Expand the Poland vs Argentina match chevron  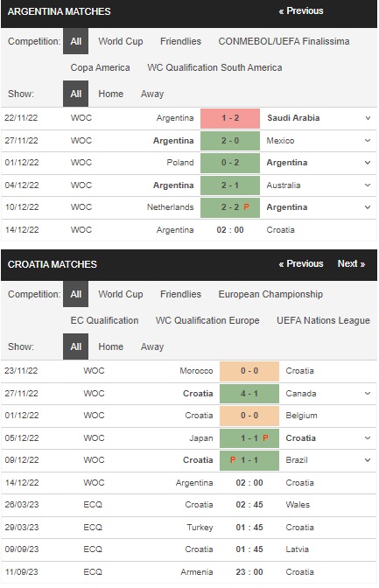(368, 163)
